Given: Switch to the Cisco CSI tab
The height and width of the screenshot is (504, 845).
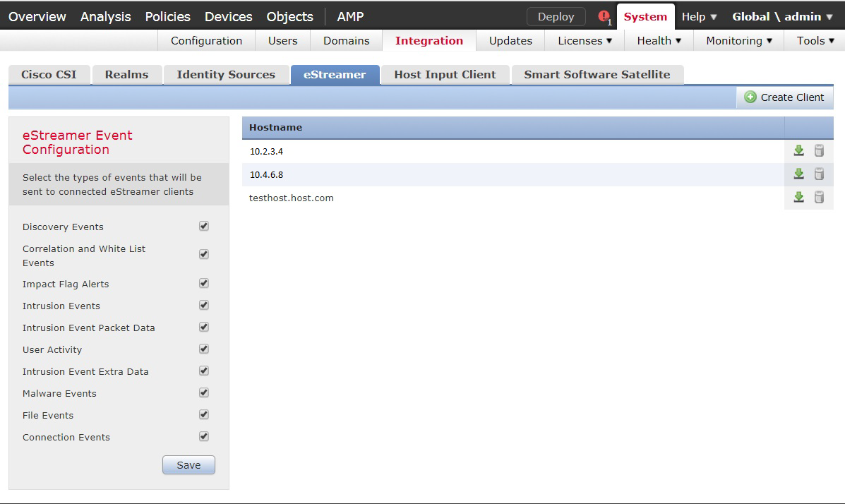Looking at the screenshot, I should tap(49, 74).
